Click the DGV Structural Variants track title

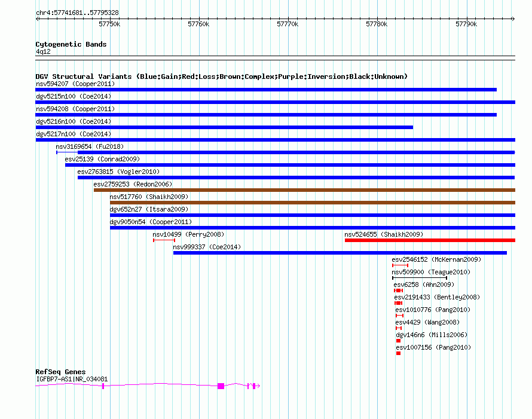coord(222,77)
